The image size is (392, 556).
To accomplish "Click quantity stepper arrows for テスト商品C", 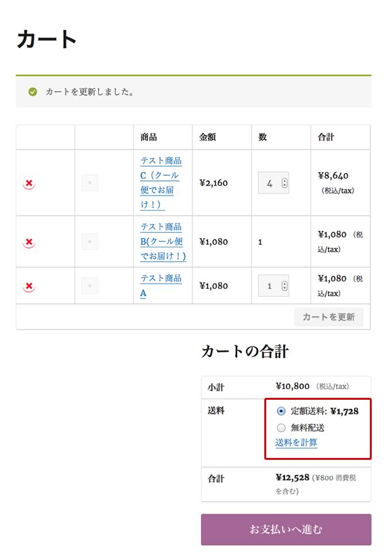I will [285, 183].
